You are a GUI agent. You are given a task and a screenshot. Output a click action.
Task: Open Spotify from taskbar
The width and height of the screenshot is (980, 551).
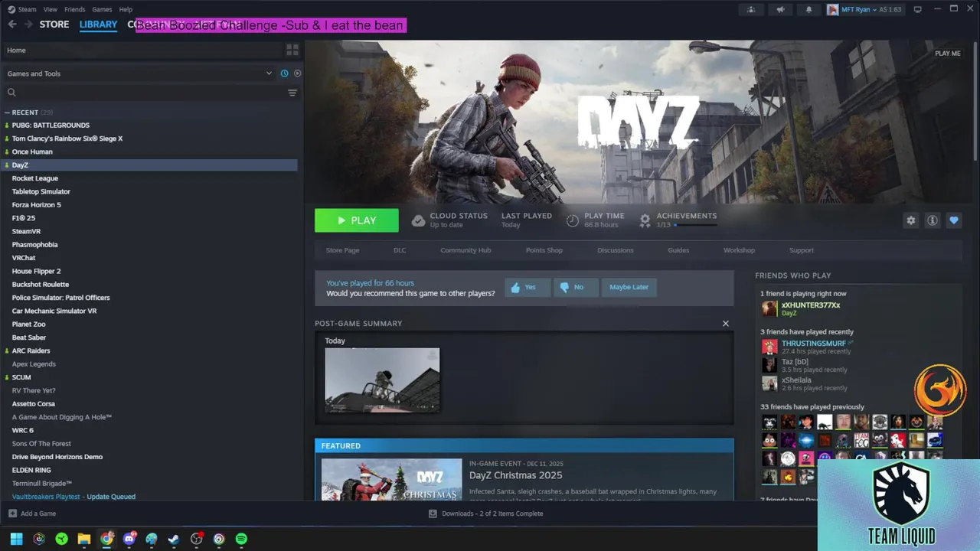click(241, 539)
